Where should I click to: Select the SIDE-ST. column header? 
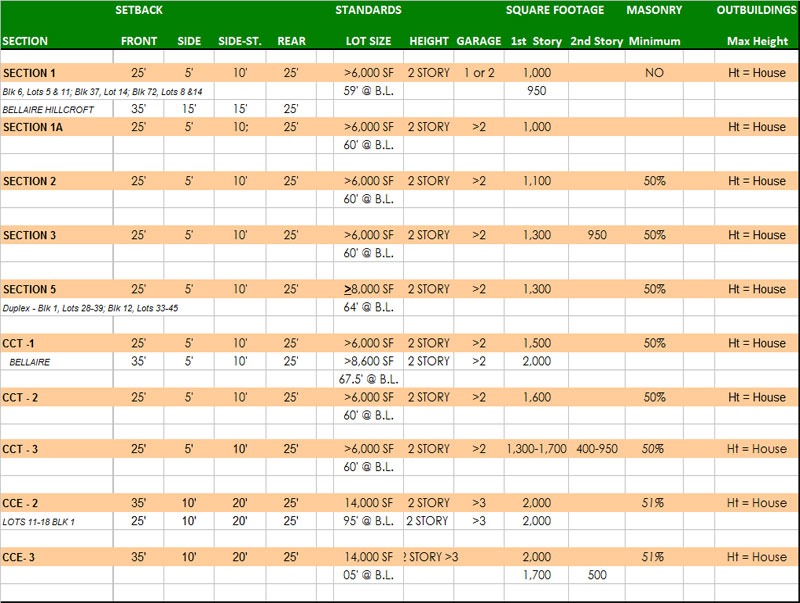240,41
